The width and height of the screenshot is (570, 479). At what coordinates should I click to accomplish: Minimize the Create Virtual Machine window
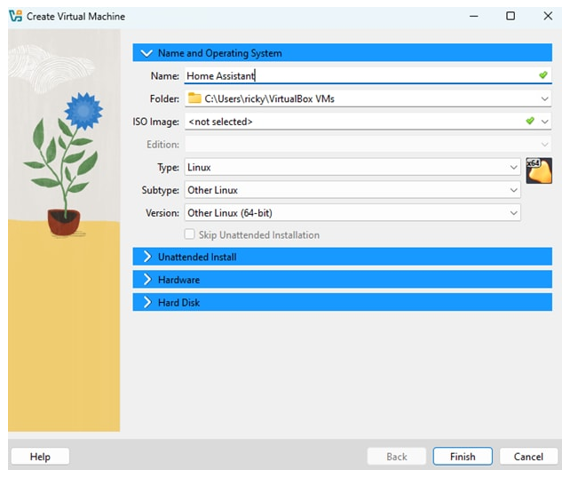click(x=474, y=16)
